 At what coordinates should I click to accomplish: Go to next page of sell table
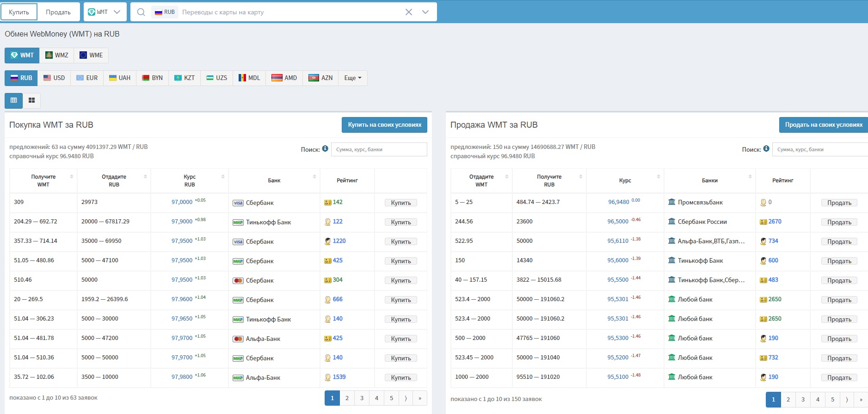(847, 400)
